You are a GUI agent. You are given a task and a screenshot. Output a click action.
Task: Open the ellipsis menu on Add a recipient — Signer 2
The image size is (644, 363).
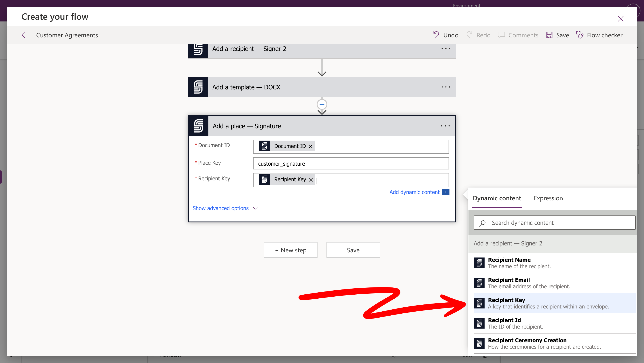coord(445,49)
